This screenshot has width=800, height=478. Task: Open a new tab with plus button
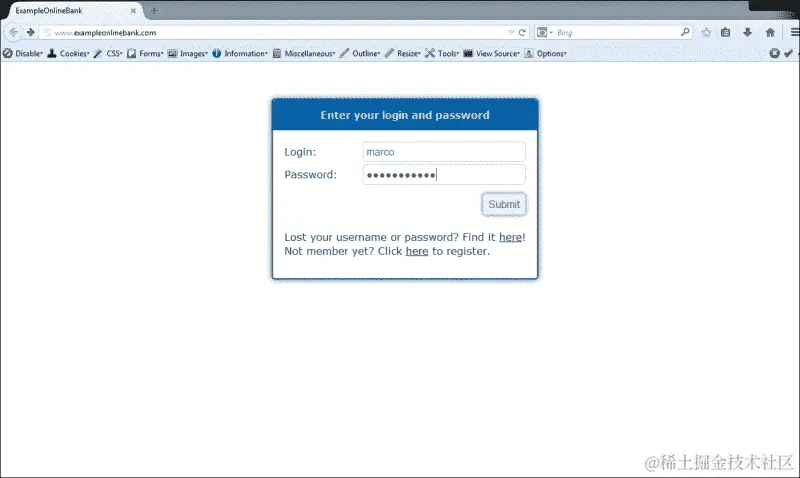click(x=154, y=10)
